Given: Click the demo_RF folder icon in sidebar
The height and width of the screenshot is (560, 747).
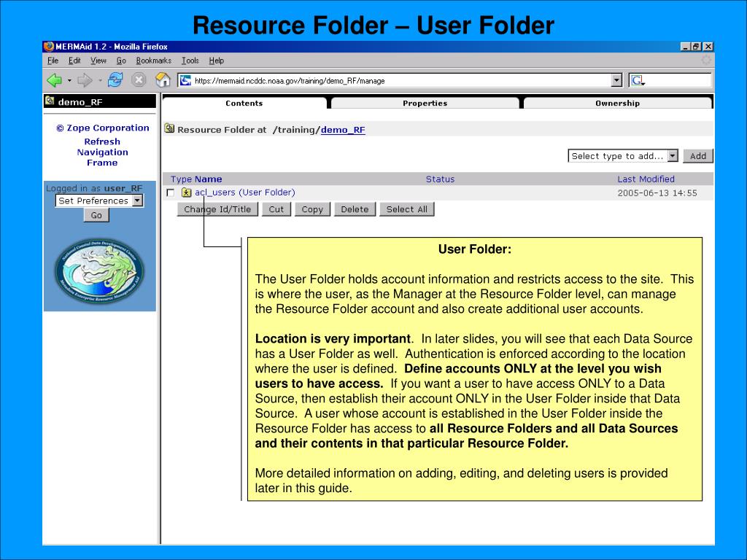Looking at the screenshot, I should pyautogui.click(x=49, y=101).
